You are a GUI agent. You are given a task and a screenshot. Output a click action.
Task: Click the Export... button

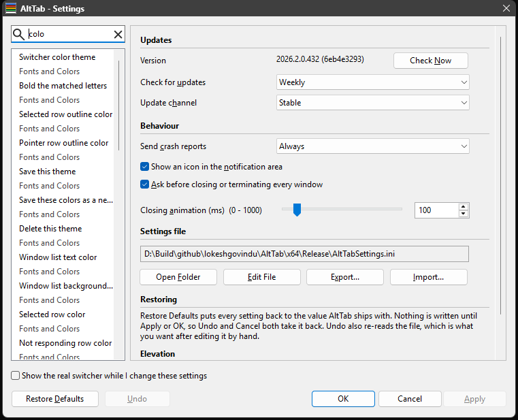tap(345, 277)
